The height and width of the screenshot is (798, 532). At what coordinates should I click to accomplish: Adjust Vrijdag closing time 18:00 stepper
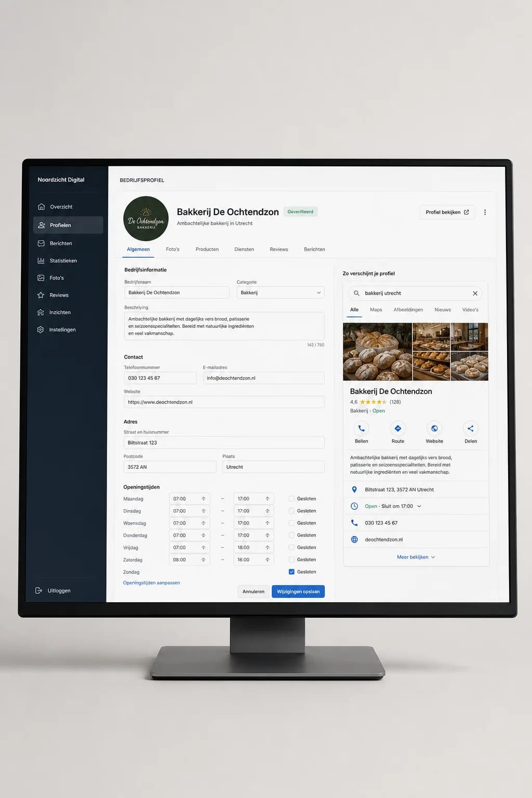(268, 548)
